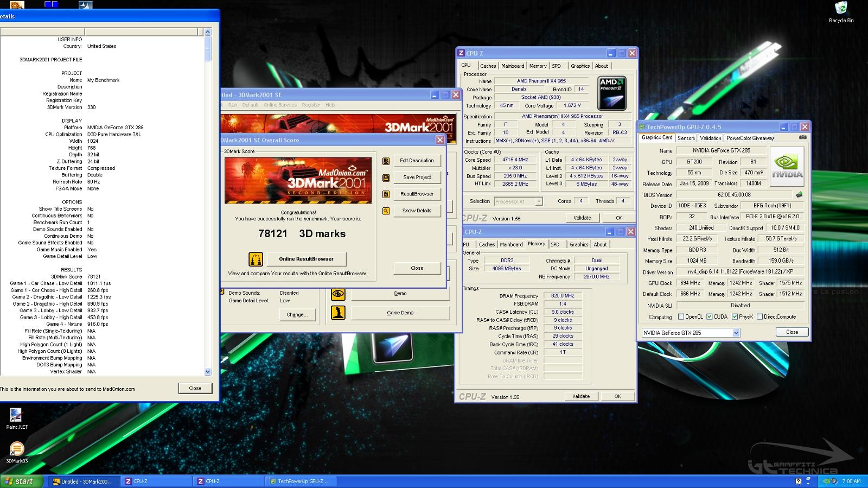Viewport: 868px width, 488px height.
Task: Toggle the PhysX checkbox in GPU-Z
Action: tap(735, 317)
